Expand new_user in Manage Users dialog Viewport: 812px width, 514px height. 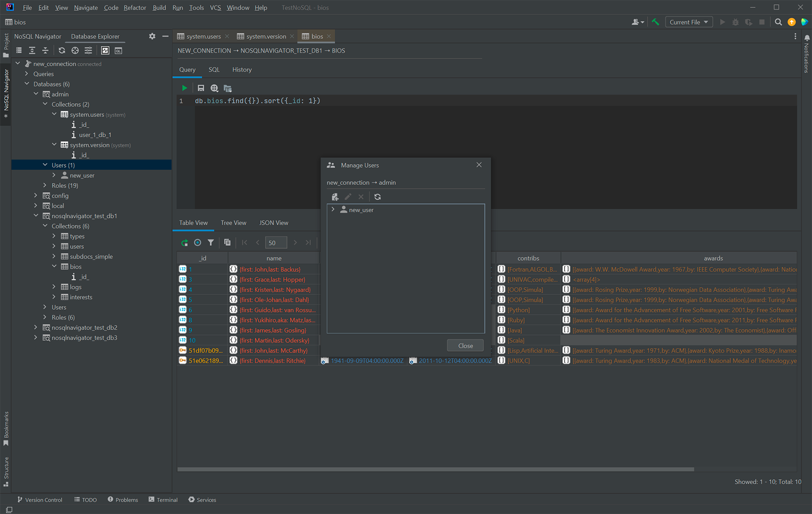(333, 210)
